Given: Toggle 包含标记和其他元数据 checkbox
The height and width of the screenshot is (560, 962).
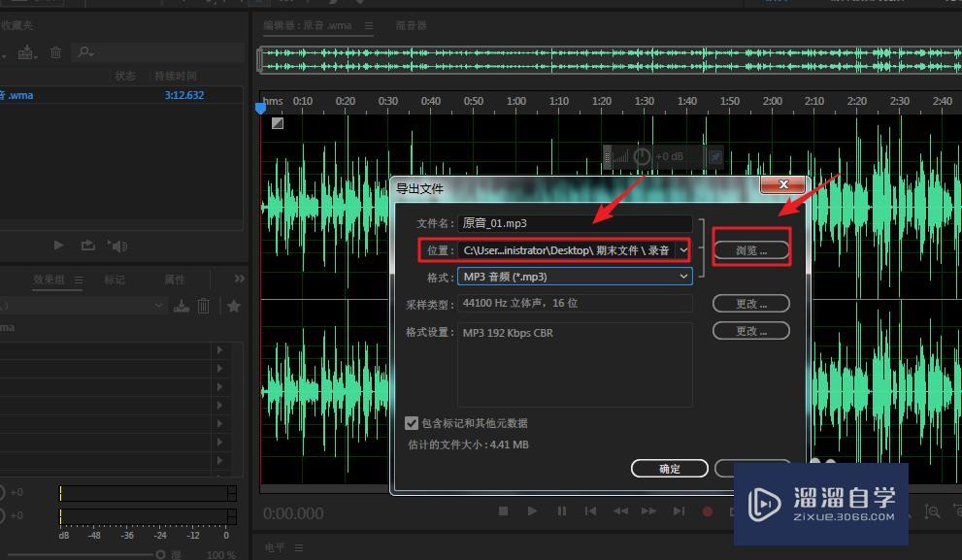Looking at the screenshot, I should (x=411, y=423).
